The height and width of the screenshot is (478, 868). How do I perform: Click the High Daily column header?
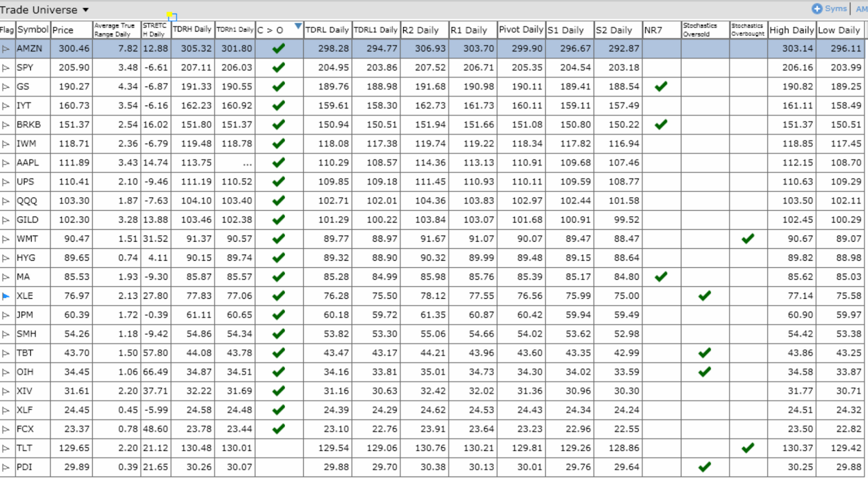pos(792,30)
